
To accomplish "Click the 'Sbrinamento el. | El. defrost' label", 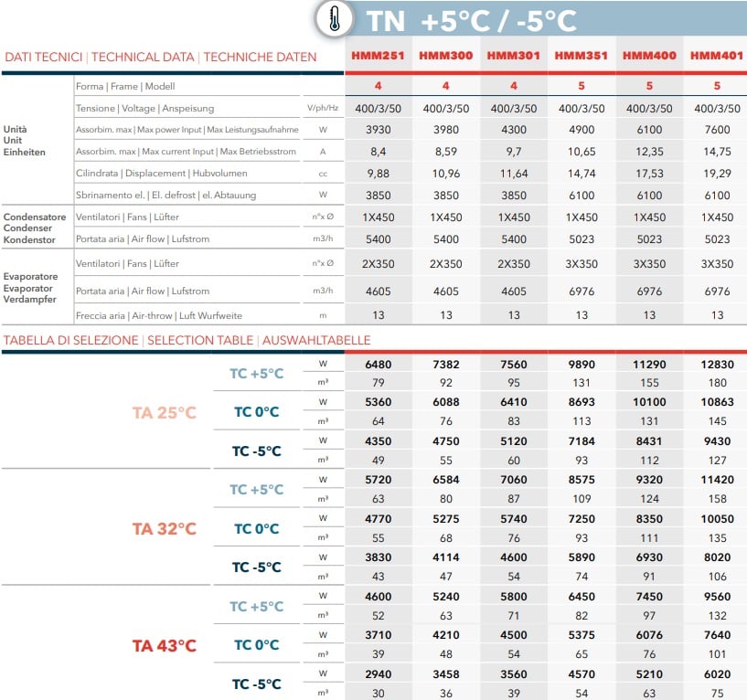I will point(165,196).
